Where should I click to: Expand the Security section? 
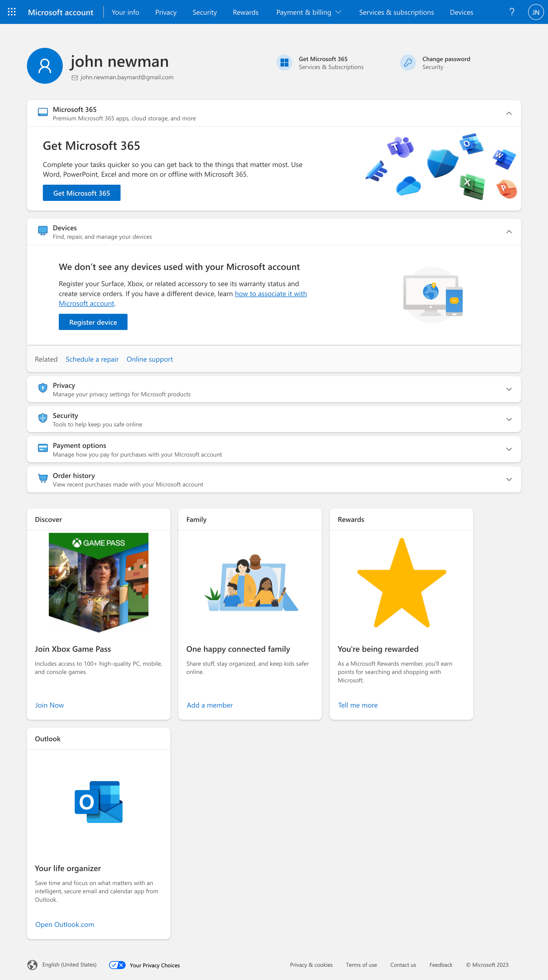click(x=509, y=419)
